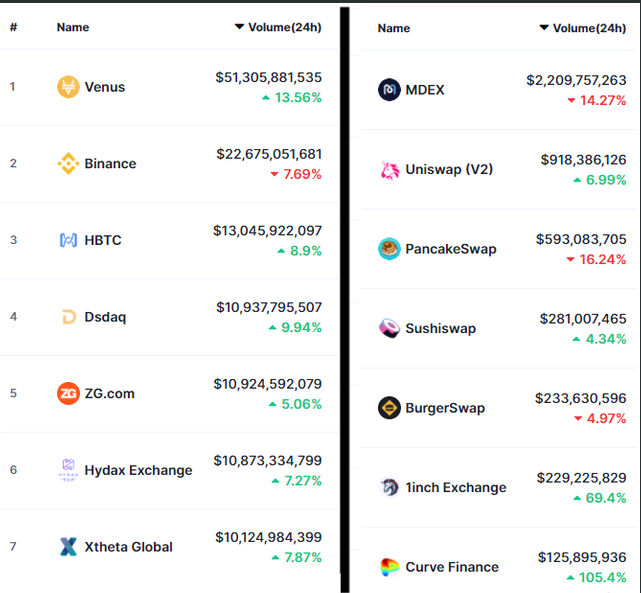641x593 pixels.
Task: Select the PancakeSwap pancake icon
Action: click(x=389, y=248)
